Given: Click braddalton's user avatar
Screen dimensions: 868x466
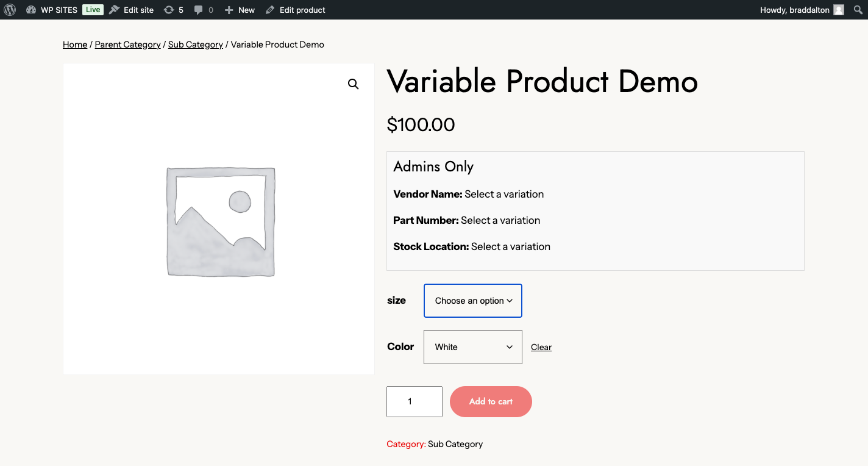Looking at the screenshot, I should click(x=839, y=10).
